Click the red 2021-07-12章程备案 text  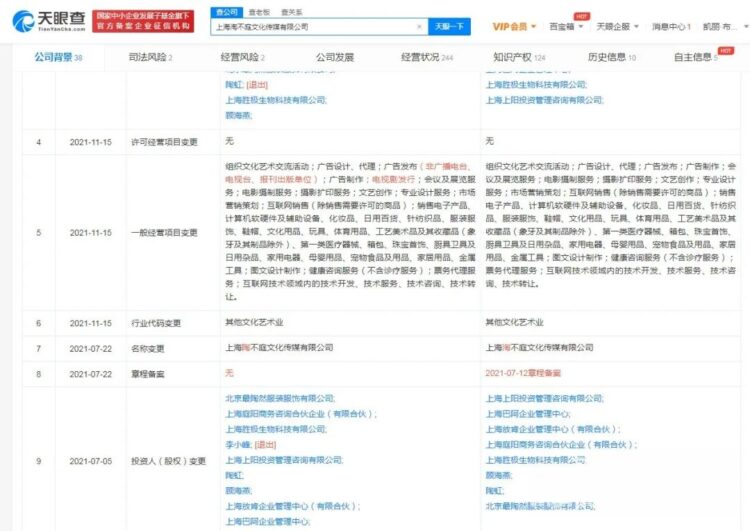523,373
